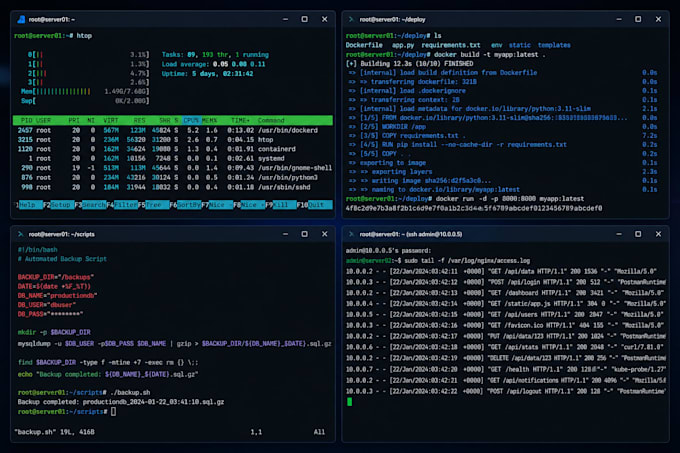Click Dockerfile in the ls output
Screen dimensions: 680x453
(364, 45)
